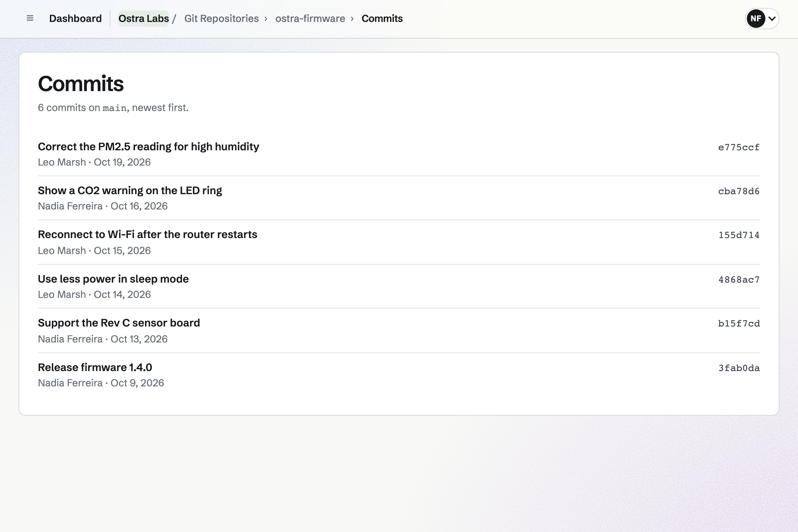Click commit hash 3fab0da
798x532 pixels.
tap(738, 368)
